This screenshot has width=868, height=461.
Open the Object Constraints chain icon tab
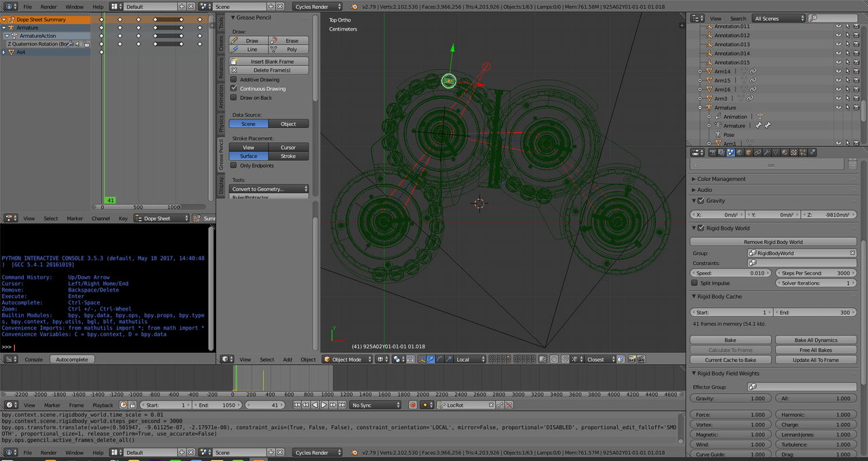(x=757, y=153)
